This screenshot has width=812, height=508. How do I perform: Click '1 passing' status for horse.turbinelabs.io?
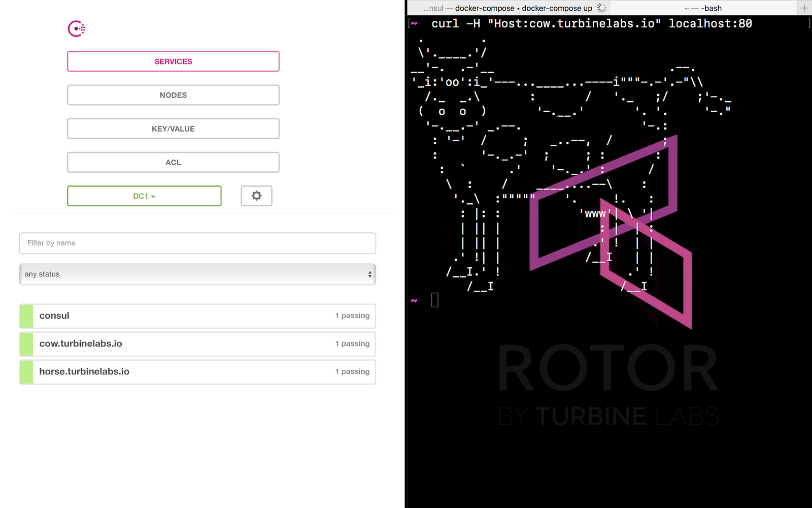click(352, 372)
